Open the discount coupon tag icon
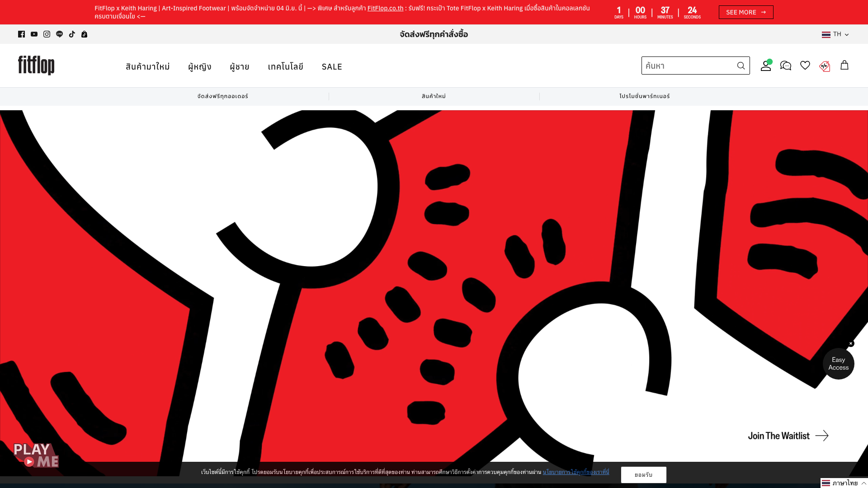The width and height of the screenshot is (868, 488). point(825,66)
